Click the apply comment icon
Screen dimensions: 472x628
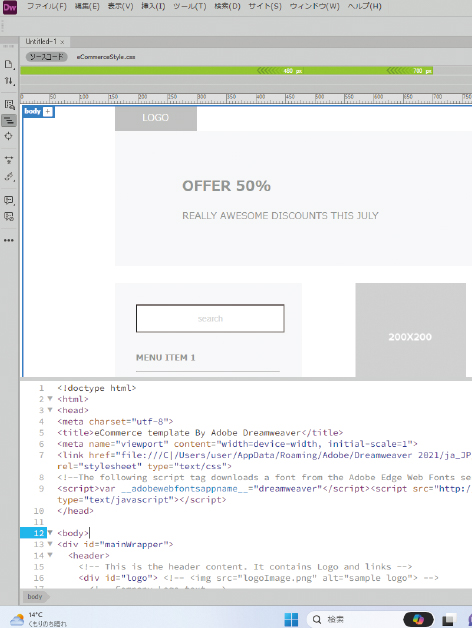pyautogui.click(x=9, y=200)
